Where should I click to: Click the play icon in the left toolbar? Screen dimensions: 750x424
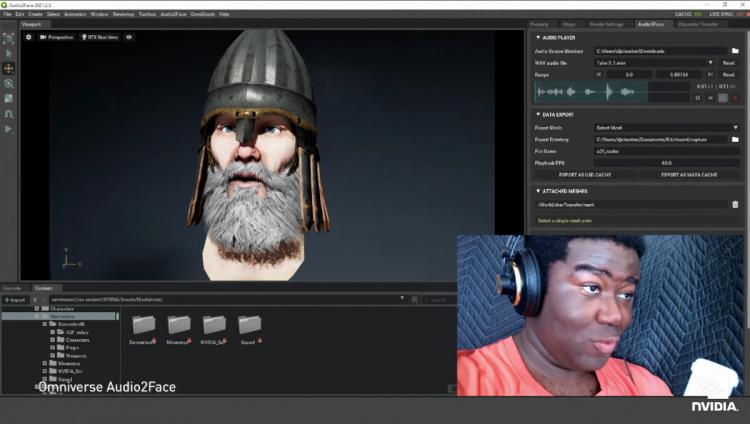pyautogui.click(x=9, y=129)
